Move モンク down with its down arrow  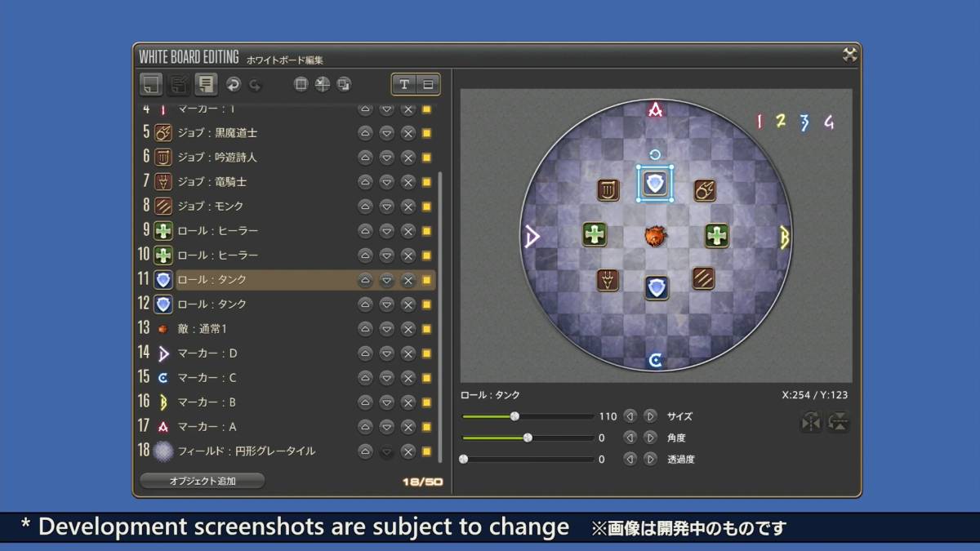click(386, 207)
